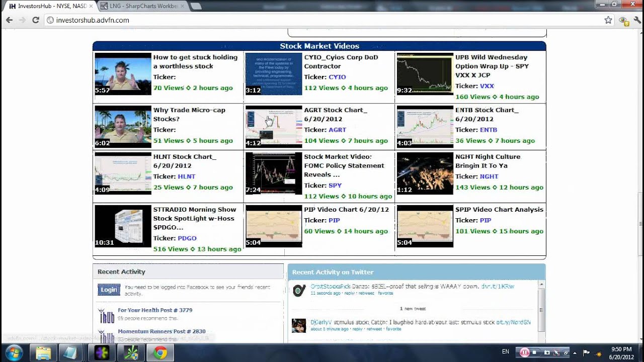Screen dimensions: 644x362
Task: Open 'How to get stuck holding a worthless stock' title
Action: (x=195, y=62)
